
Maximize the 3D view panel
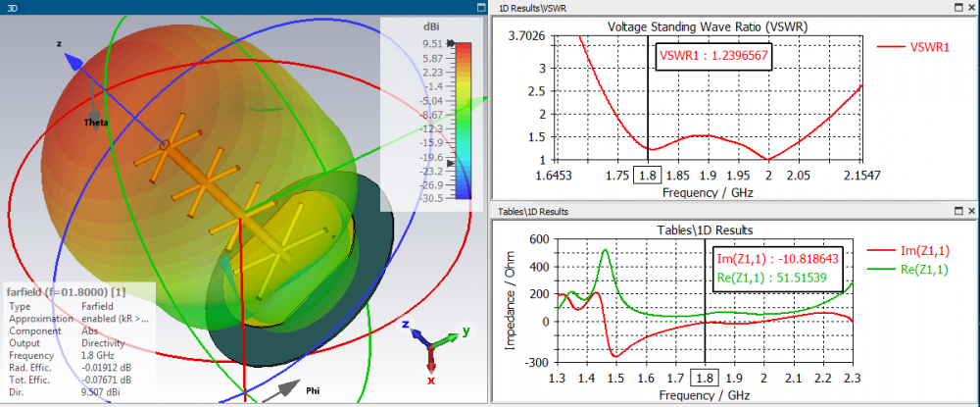click(480, 7)
